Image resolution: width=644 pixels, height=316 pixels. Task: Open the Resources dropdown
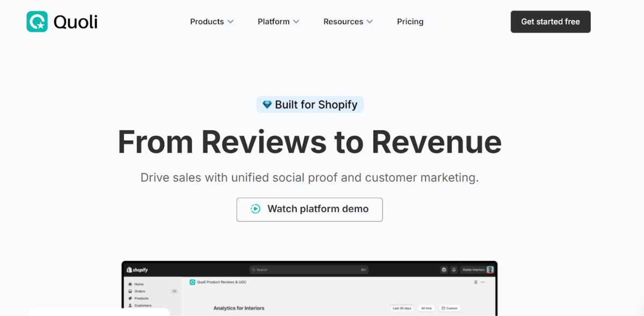point(348,21)
